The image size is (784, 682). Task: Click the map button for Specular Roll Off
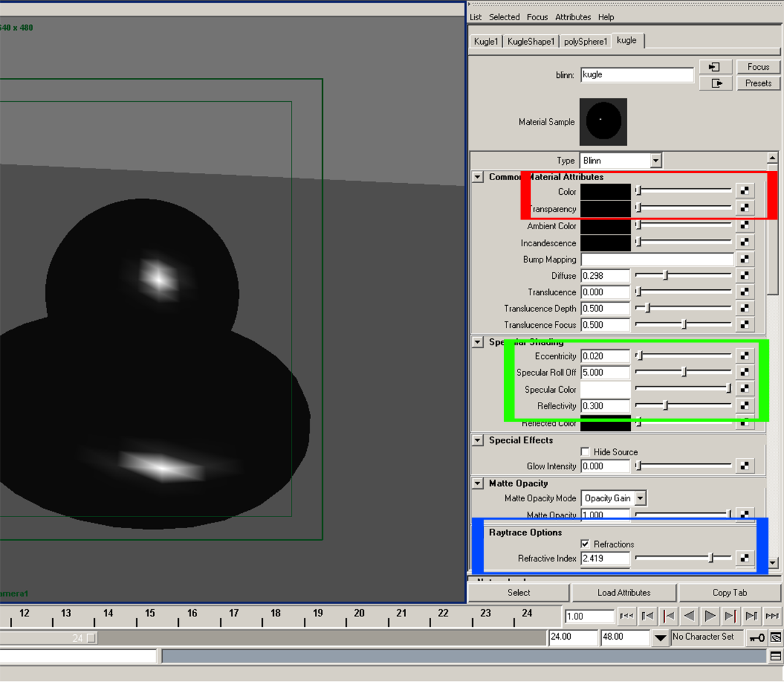744,373
